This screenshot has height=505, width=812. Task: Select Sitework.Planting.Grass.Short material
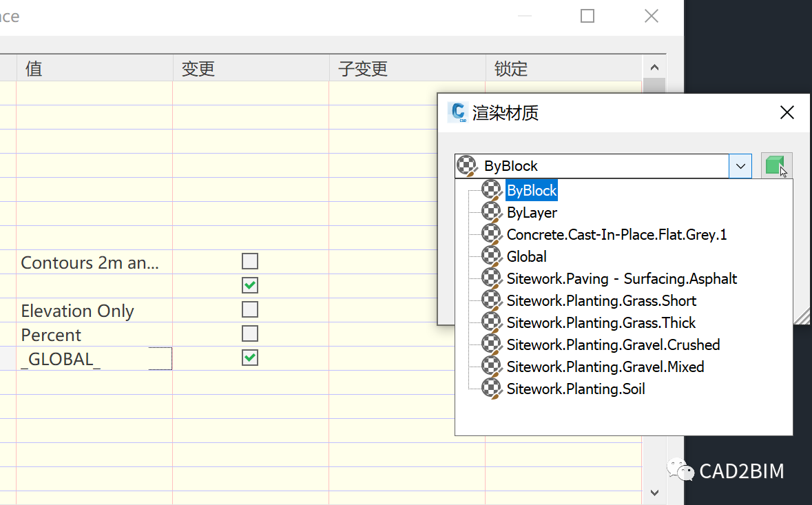tap(602, 301)
